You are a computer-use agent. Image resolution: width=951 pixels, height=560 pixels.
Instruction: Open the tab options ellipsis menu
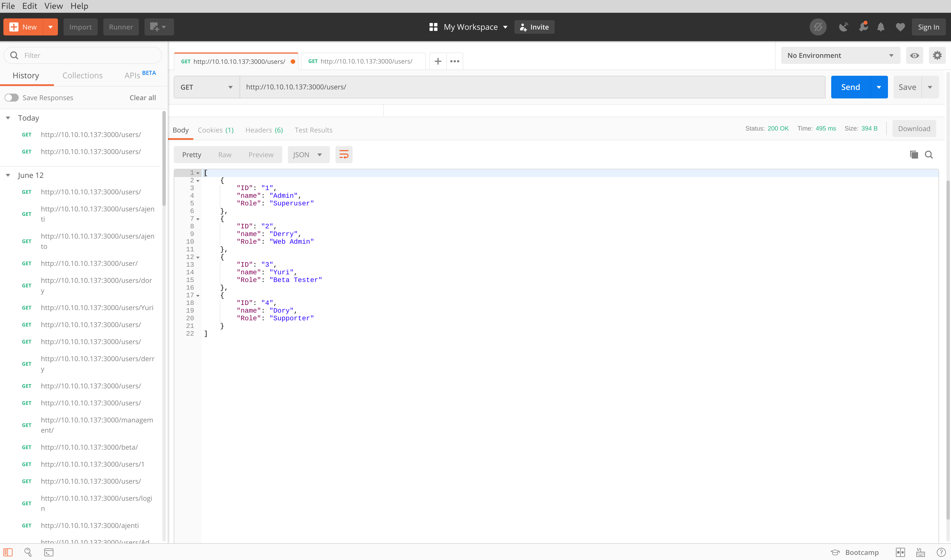click(x=454, y=61)
